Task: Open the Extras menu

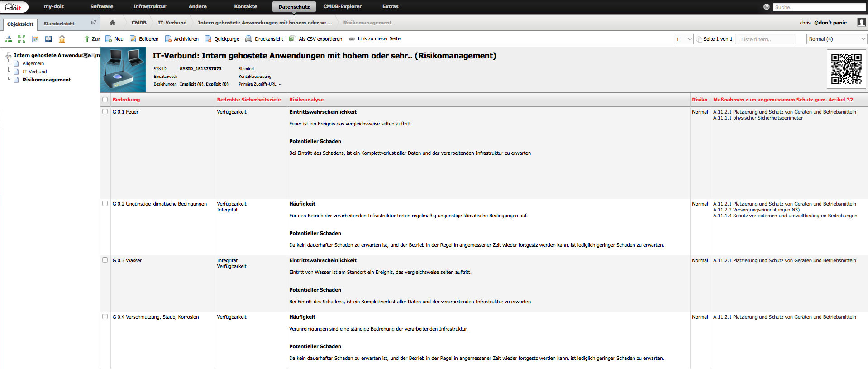Action: tap(391, 6)
